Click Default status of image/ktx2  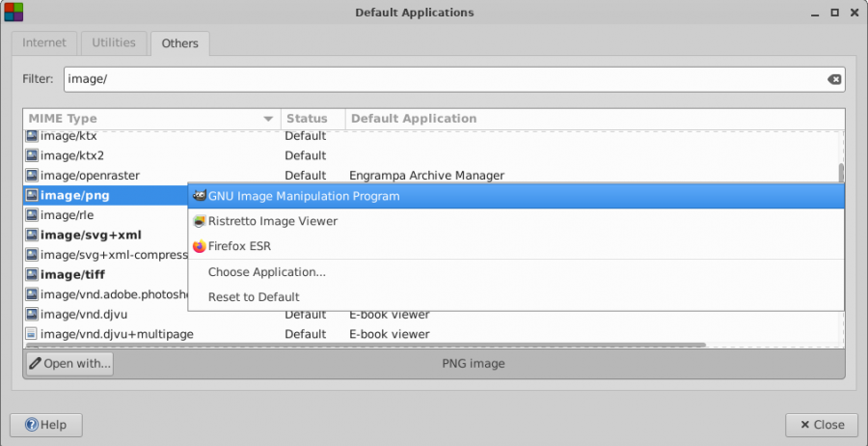[x=305, y=155]
